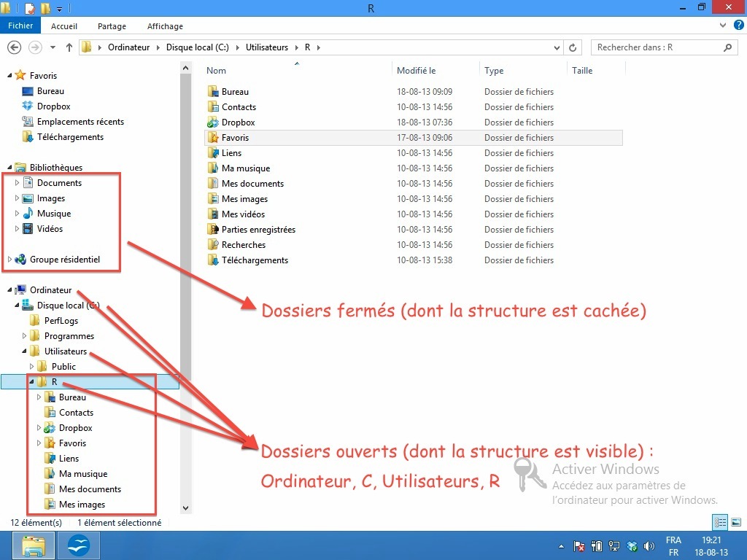Switch to the Partage ribbon tab
Viewport: 747px width, 560px height.
pyautogui.click(x=112, y=26)
